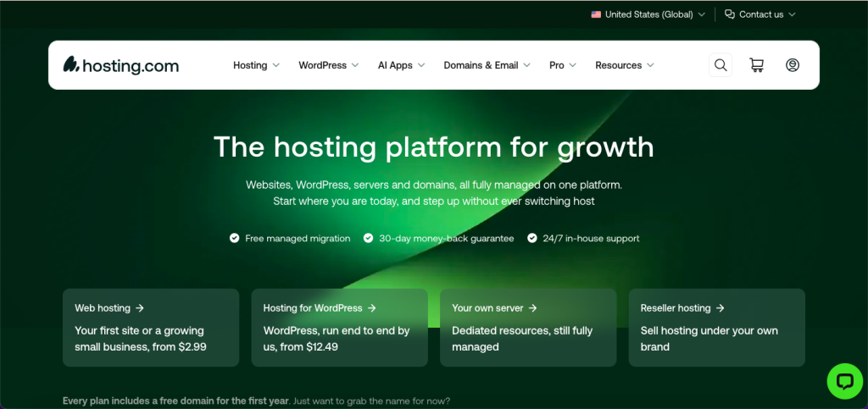Click 'WordPress, run end to end by us' text
Image resolution: width=868 pixels, height=409 pixels.
(337, 339)
